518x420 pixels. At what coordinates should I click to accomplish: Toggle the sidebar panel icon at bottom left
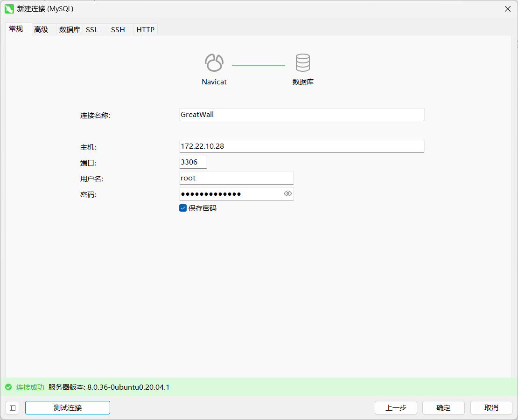[x=13, y=408]
